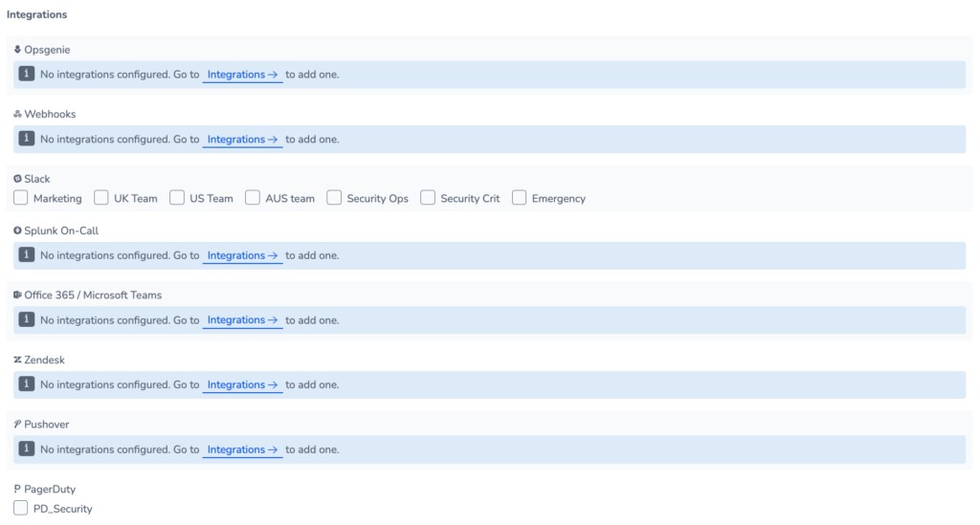Click the PagerDuty section label
The image size is (980, 525).
click(x=50, y=489)
